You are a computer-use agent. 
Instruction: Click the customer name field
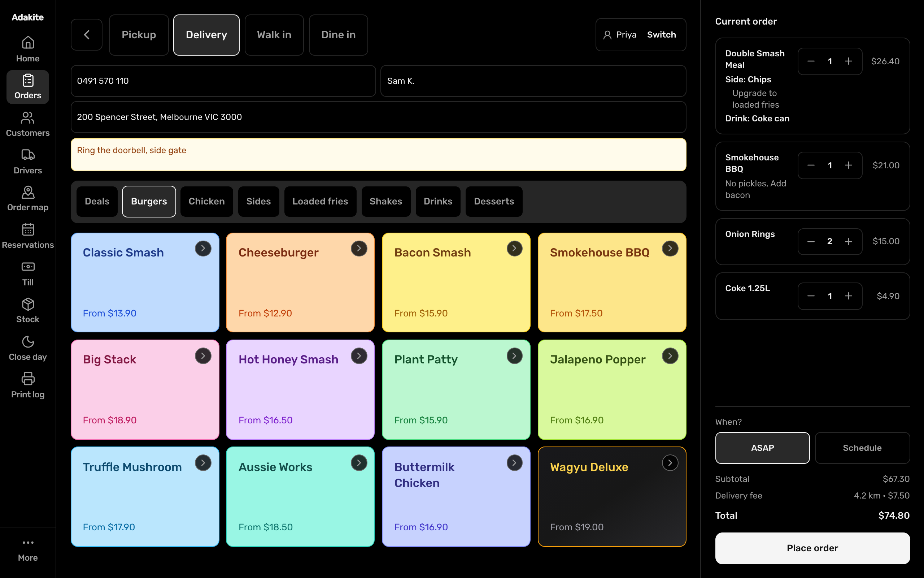pyautogui.click(x=533, y=81)
